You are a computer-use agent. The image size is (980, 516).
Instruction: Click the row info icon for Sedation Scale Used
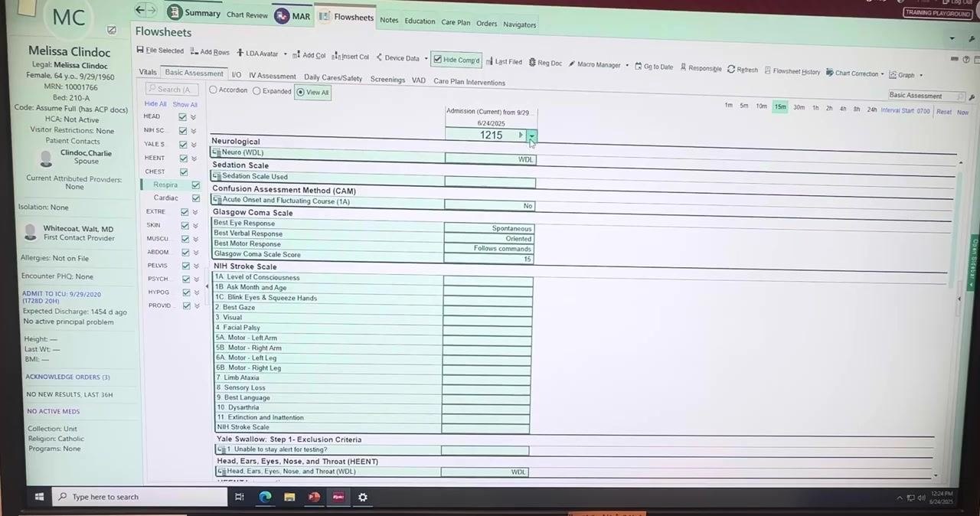pyautogui.click(x=217, y=176)
